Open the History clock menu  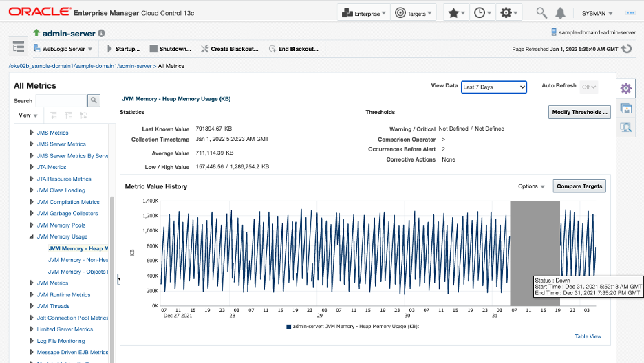tap(482, 13)
